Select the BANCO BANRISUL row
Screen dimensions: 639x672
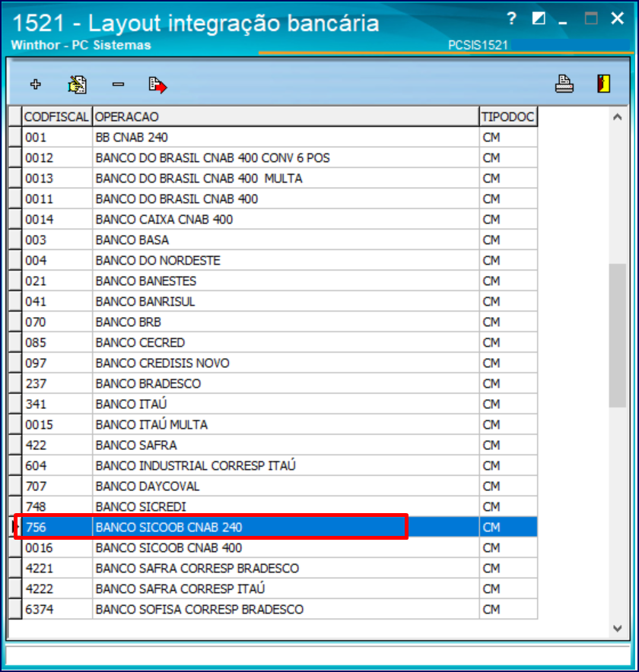[280, 302]
